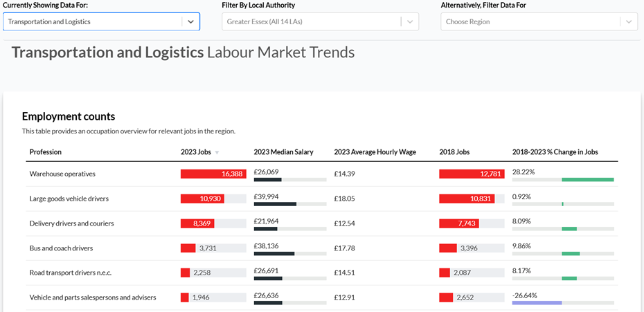Select the Bus and coach drivers row
Image resolution: width=644 pixels, height=312 pixels.
point(61,248)
